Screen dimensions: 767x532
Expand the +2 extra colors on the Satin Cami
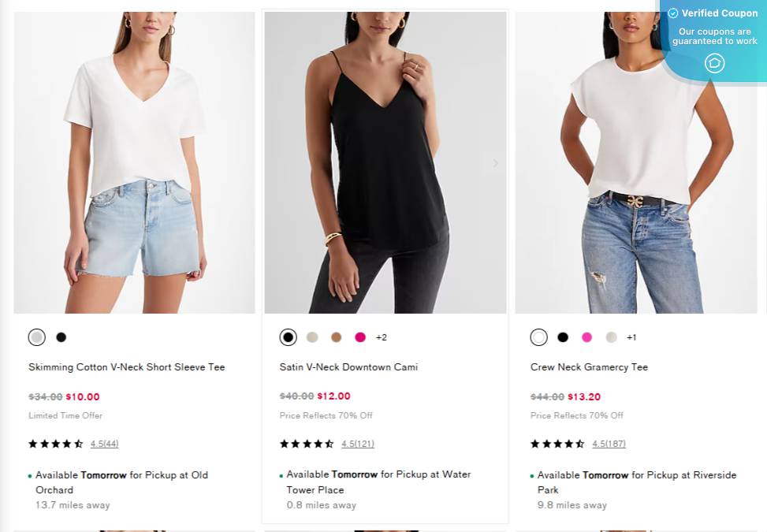click(382, 337)
